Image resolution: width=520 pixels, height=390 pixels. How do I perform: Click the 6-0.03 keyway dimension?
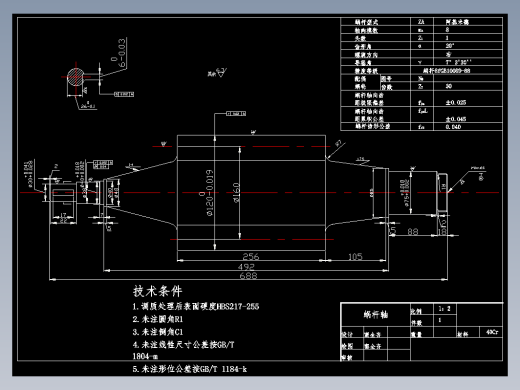click(119, 53)
